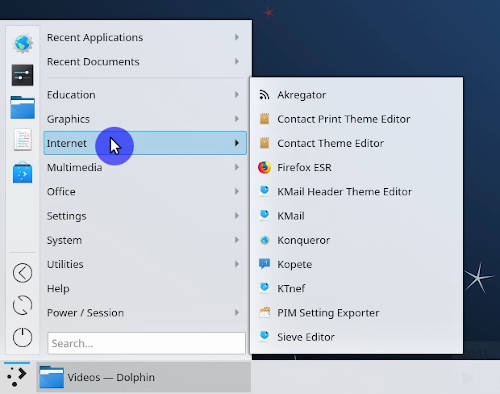Expand the Recent Applications submenu arrow
Screen dimensions: 500x394
pyautogui.click(x=237, y=37)
